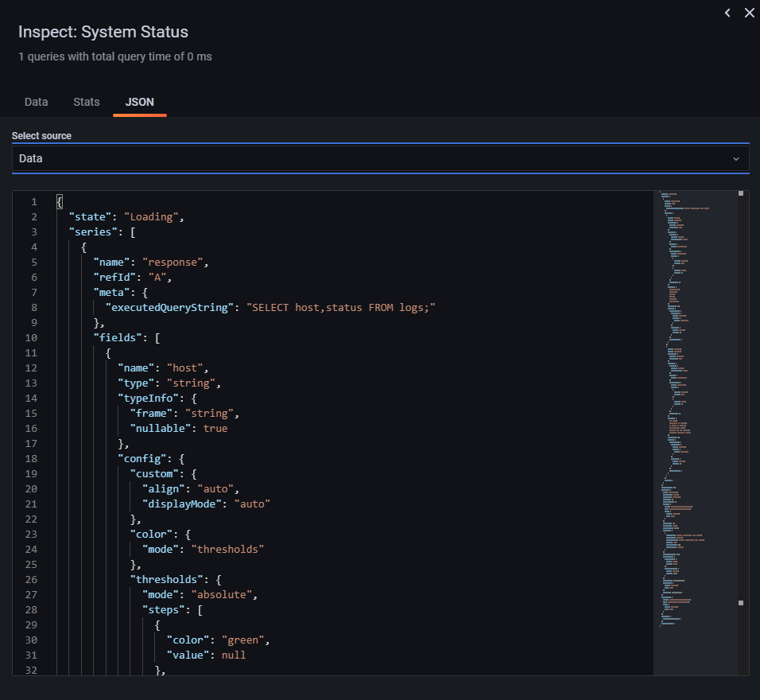This screenshot has height=700, width=760.
Task: Click the "thresholds" key on line 26
Action: [x=166, y=580]
